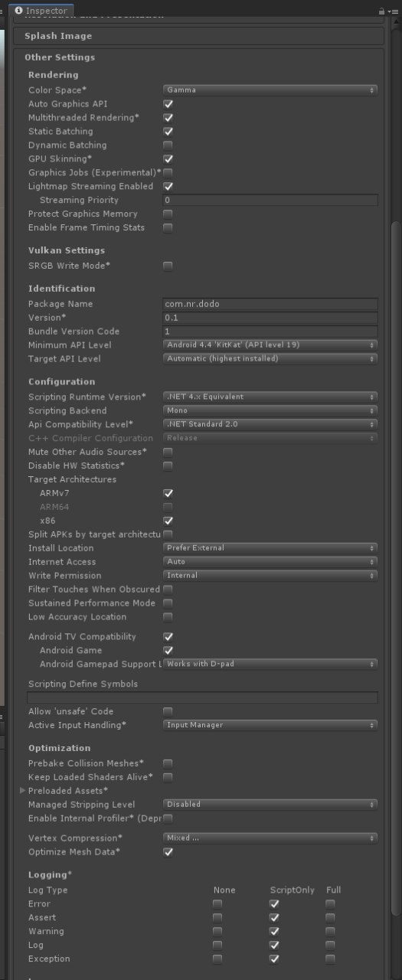Enable Dynamic Batching
The image size is (402, 980).
168,145
